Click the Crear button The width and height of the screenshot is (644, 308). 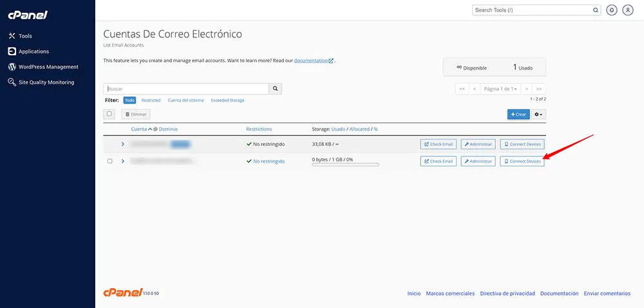[x=518, y=114]
